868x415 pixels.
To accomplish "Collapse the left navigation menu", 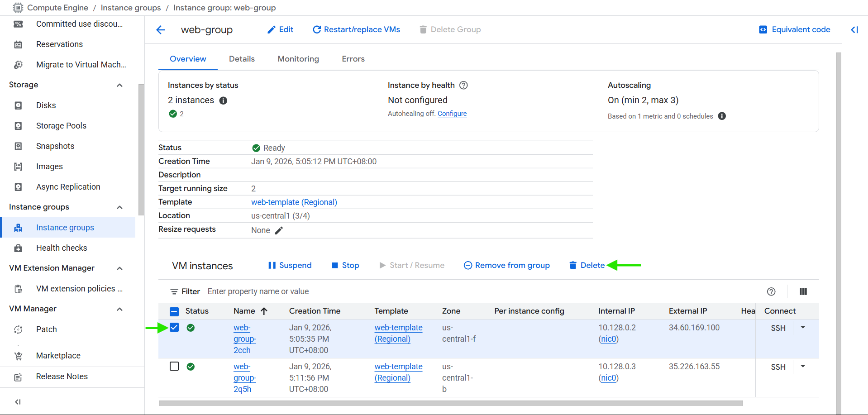I will coord(18,402).
